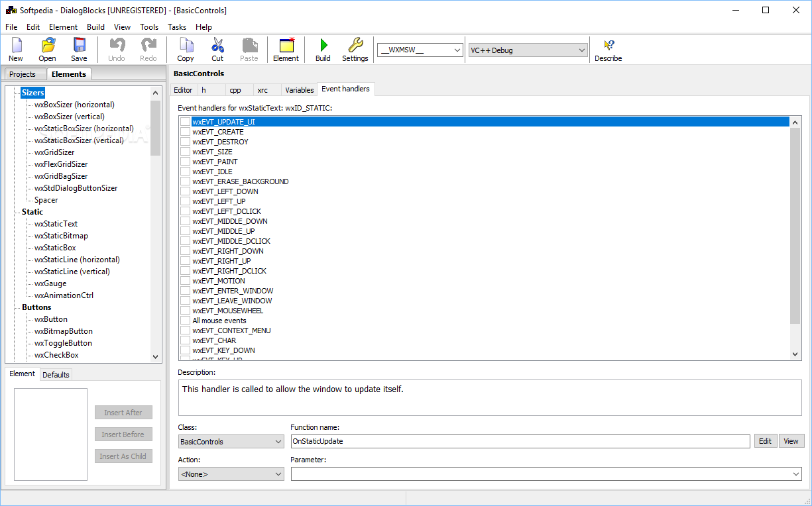
Task: Check the wxEVT_UPDATE_UI handler checkbox
Action: coord(185,122)
